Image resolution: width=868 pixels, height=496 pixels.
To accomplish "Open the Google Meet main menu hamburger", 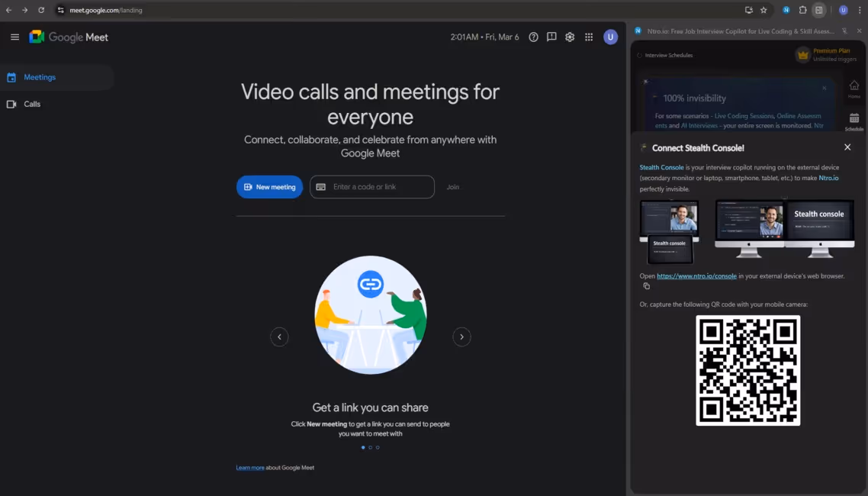I will click(x=15, y=37).
